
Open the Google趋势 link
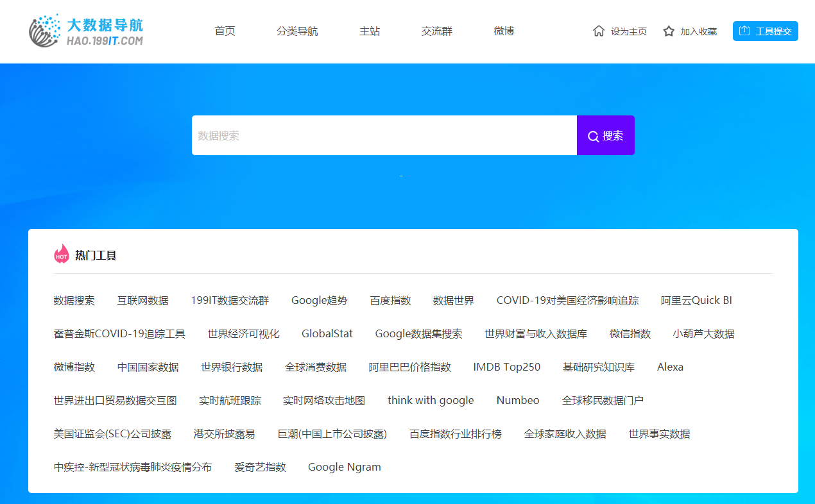coord(319,300)
